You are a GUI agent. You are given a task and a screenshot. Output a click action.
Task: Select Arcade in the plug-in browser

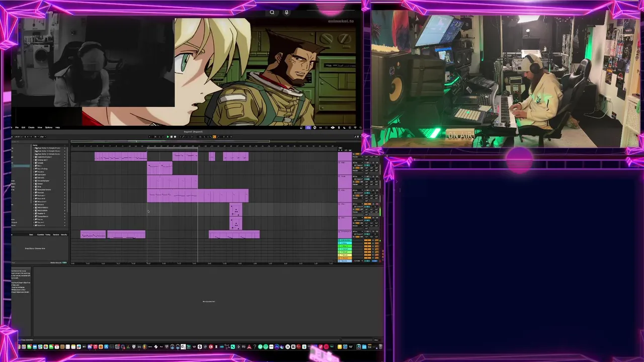tap(40, 163)
